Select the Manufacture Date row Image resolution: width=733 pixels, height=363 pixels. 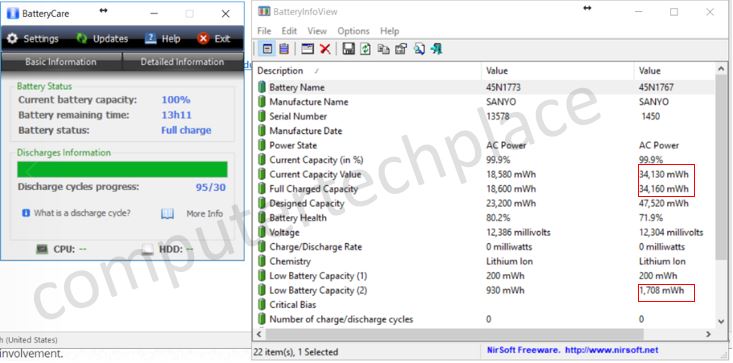pos(485,131)
